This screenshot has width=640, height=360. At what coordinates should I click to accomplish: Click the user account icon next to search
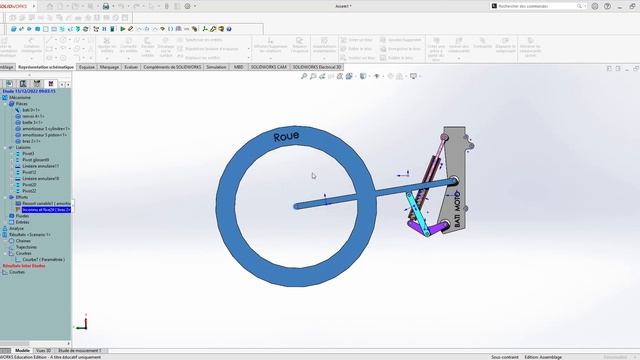[x=595, y=6]
